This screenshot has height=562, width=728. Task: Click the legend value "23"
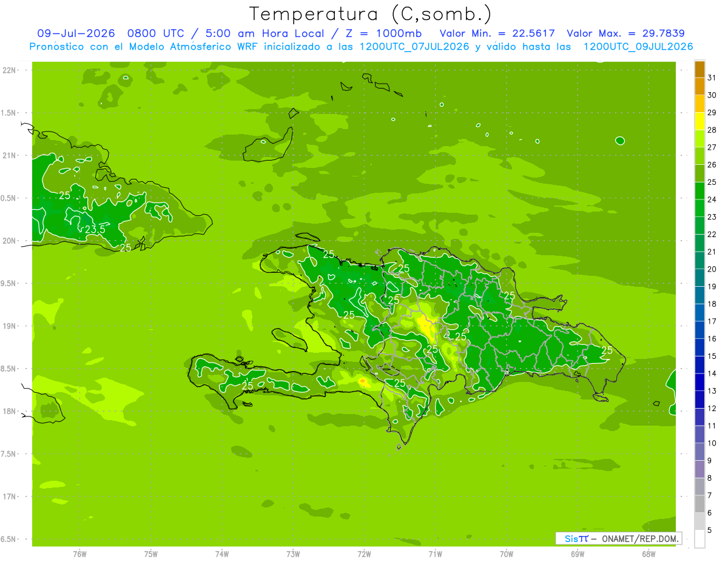pos(712,217)
